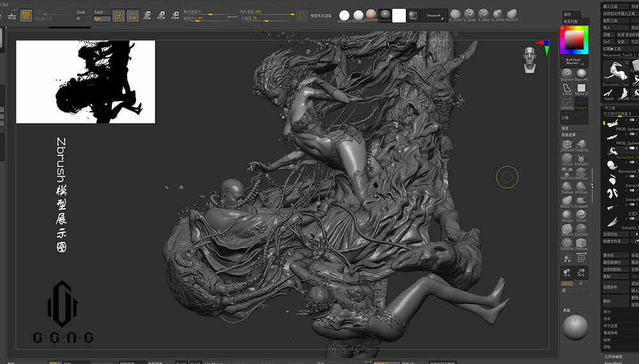This screenshot has width=639, height=364.
Task: Collapse the 子工具 (SubTool) palette header
Action: click(x=610, y=109)
